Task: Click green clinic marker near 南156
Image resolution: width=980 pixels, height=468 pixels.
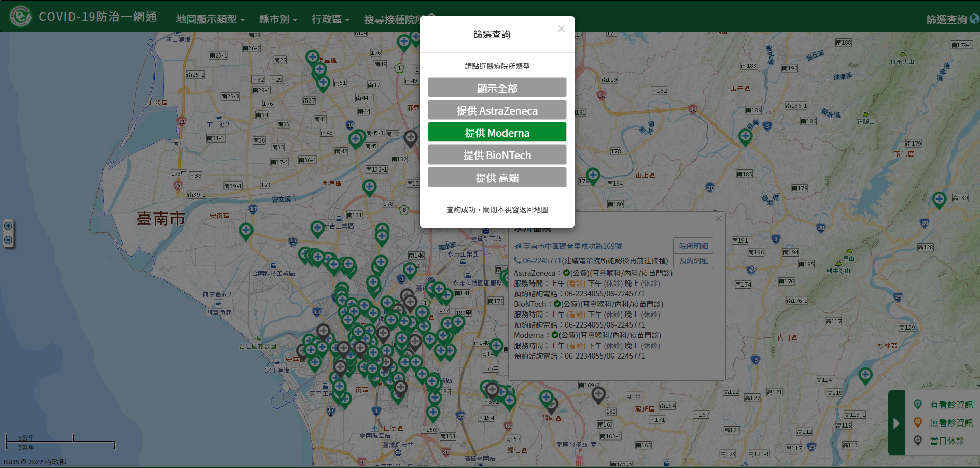Action: (433, 413)
